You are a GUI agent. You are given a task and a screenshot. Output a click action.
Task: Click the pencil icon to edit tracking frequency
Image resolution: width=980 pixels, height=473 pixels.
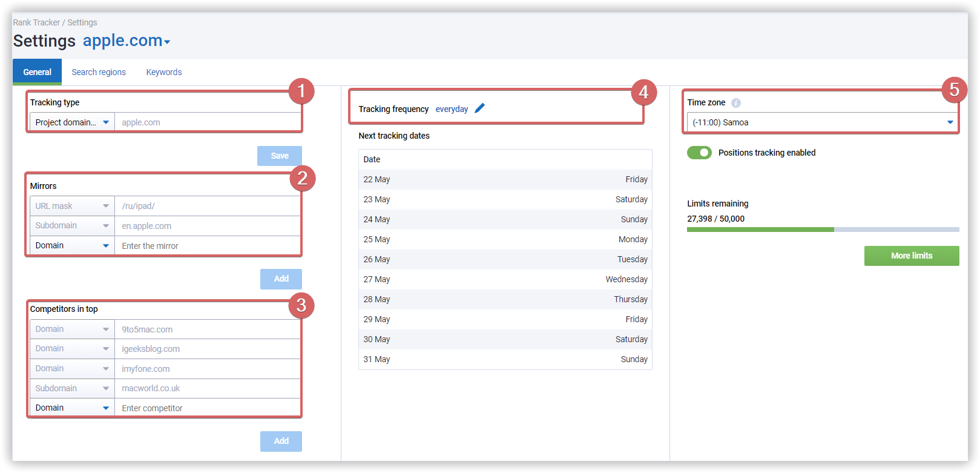479,108
